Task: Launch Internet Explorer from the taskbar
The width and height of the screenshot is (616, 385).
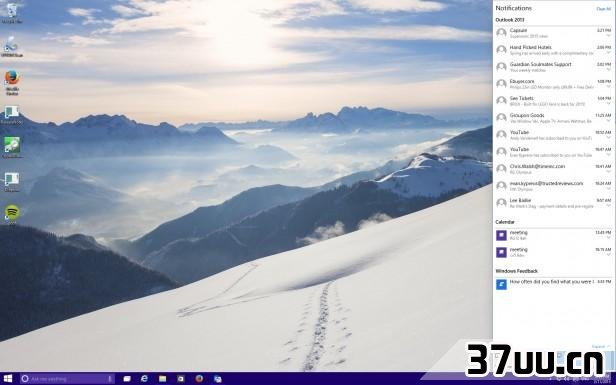Action: [x=144, y=379]
